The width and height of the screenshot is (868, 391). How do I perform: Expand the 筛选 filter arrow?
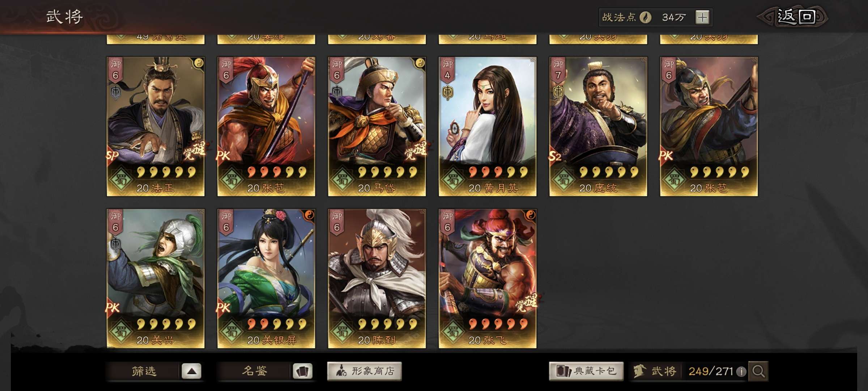[x=191, y=371]
